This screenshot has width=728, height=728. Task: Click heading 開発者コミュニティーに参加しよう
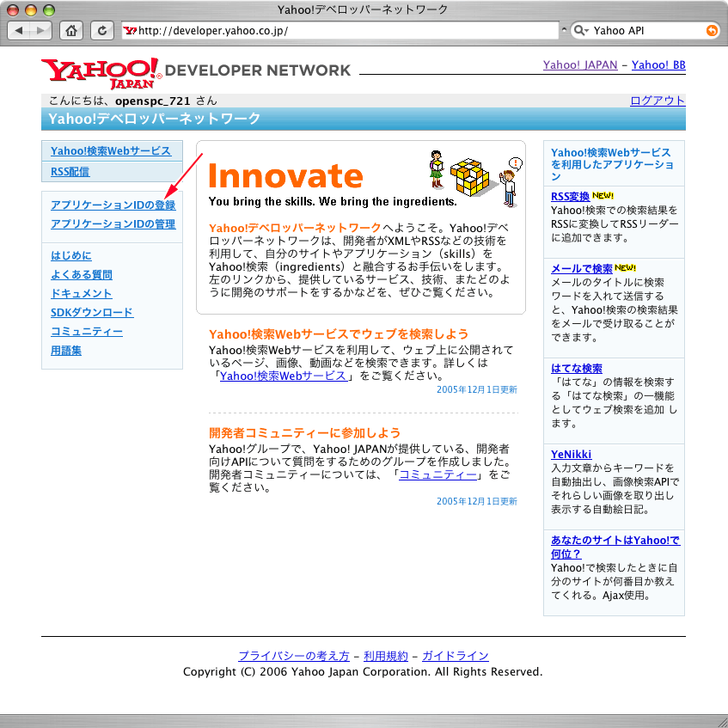click(304, 433)
